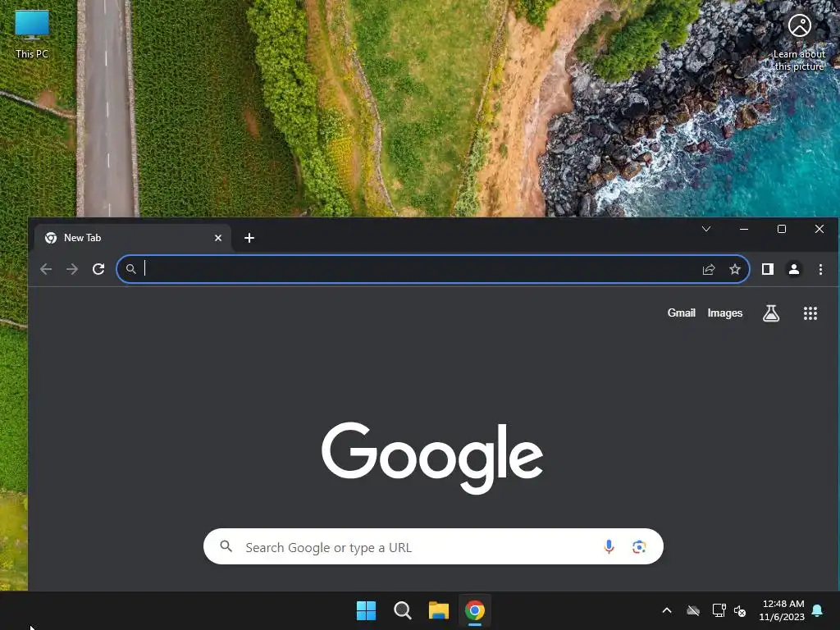Click the Search Google or type a URL box
The height and width of the screenshot is (630, 840).
coord(433,546)
